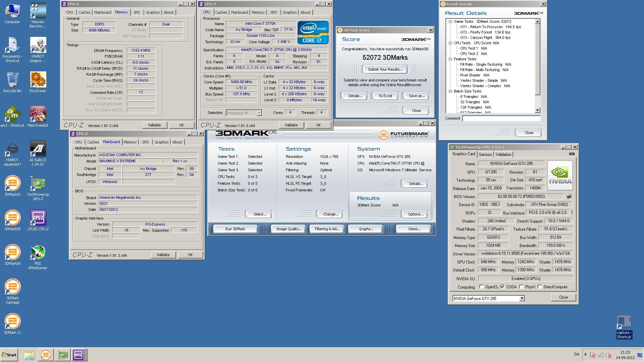644x362 pixels.
Task: Collapse the Game Tests tree node
Action: (x=450, y=21)
